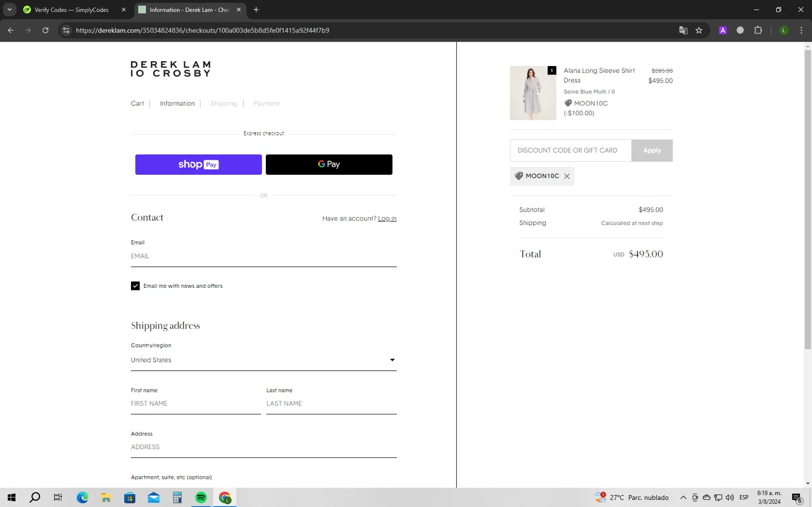Open the volume control in system tray
The width and height of the screenshot is (812, 507).
pyautogui.click(x=730, y=498)
